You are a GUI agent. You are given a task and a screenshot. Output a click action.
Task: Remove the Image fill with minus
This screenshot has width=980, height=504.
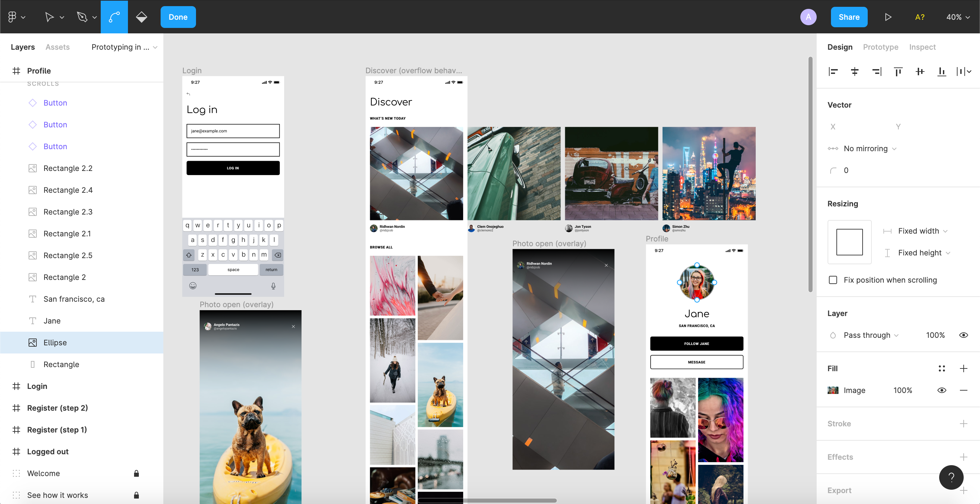tap(963, 390)
